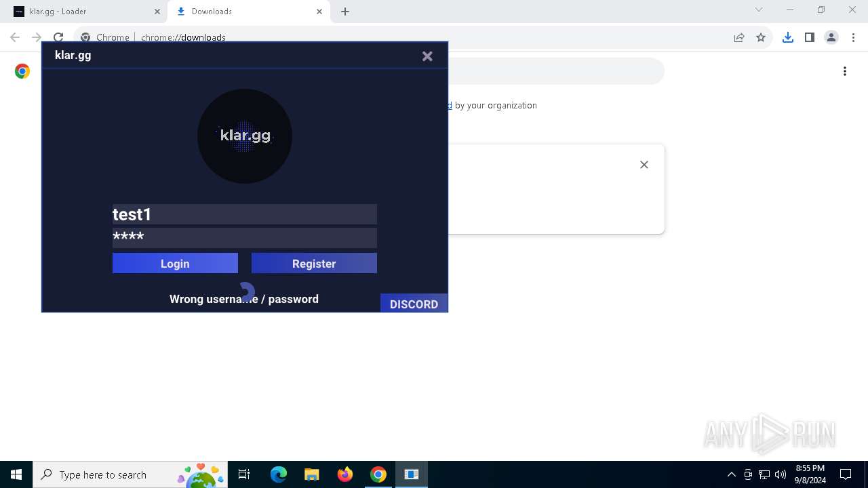Reload the Chrome page
868x488 pixels.
[x=58, y=37]
